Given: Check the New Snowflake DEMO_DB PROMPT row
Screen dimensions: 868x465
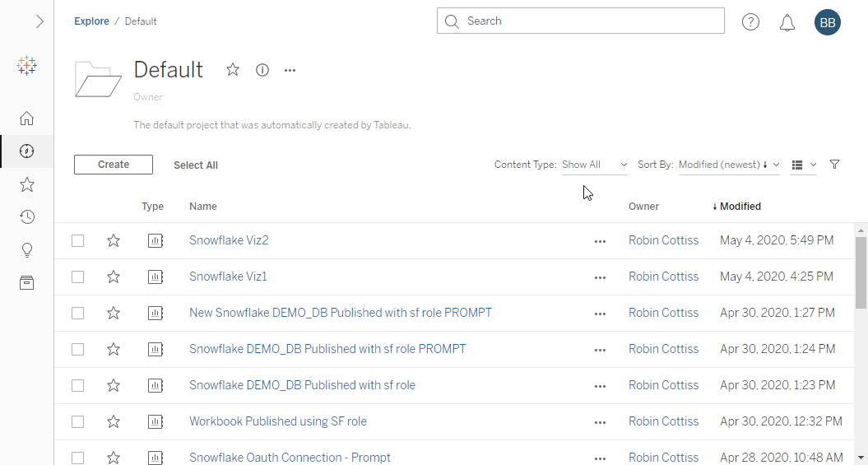Looking at the screenshot, I should pyautogui.click(x=77, y=313).
